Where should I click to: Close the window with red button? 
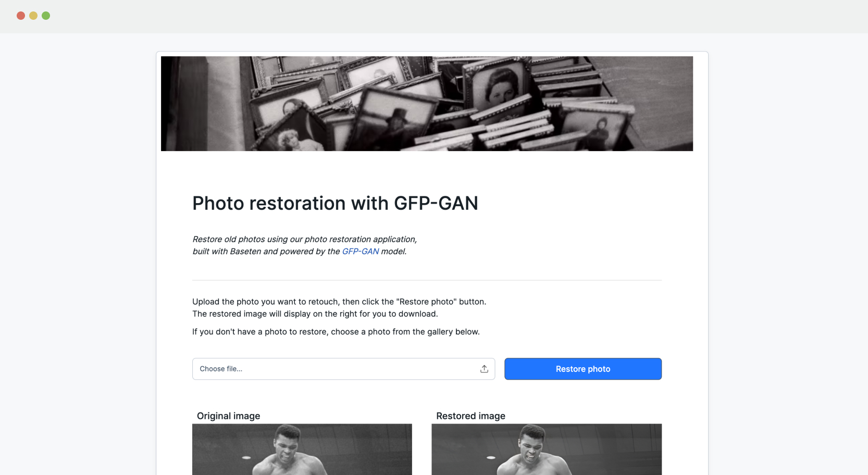click(x=21, y=16)
